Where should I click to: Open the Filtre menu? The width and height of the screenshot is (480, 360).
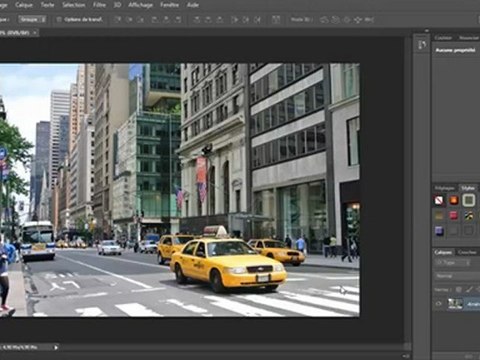pos(99,5)
